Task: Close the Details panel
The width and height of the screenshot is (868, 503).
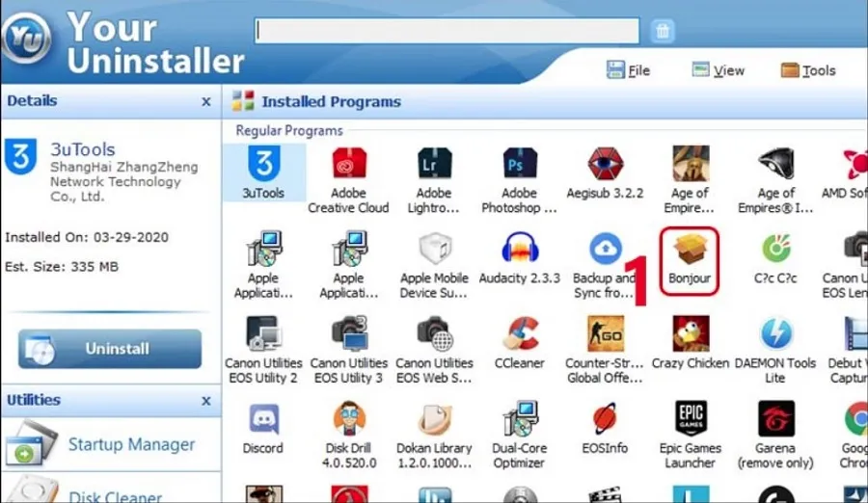Action: (x=206, y=102)
